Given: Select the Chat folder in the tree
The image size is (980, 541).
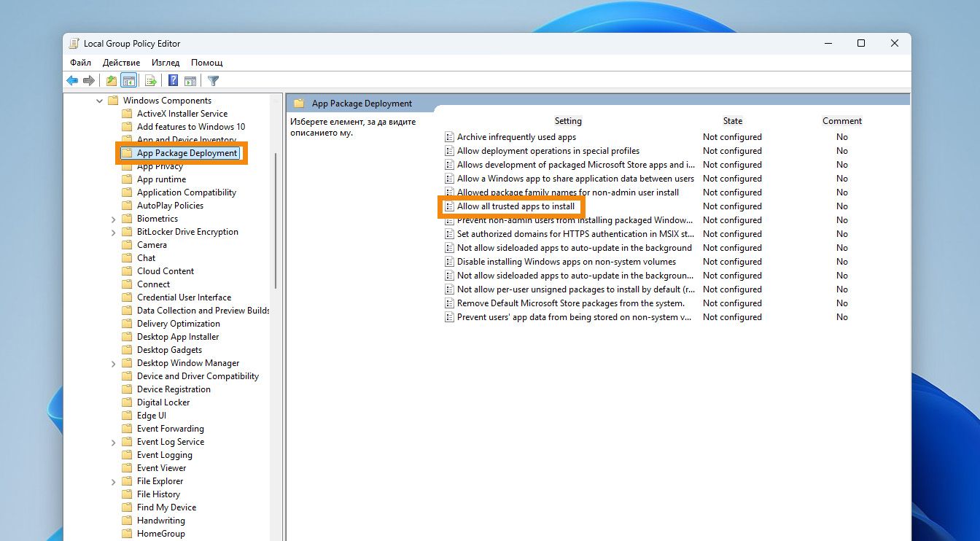Looking at the screenshot, I should [x=146, y=258].
